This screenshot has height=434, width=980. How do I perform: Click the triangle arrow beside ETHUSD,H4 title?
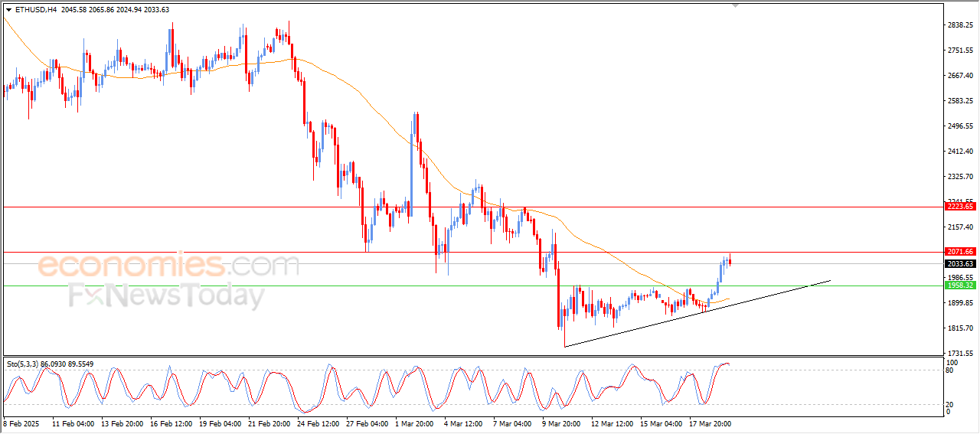8,9
